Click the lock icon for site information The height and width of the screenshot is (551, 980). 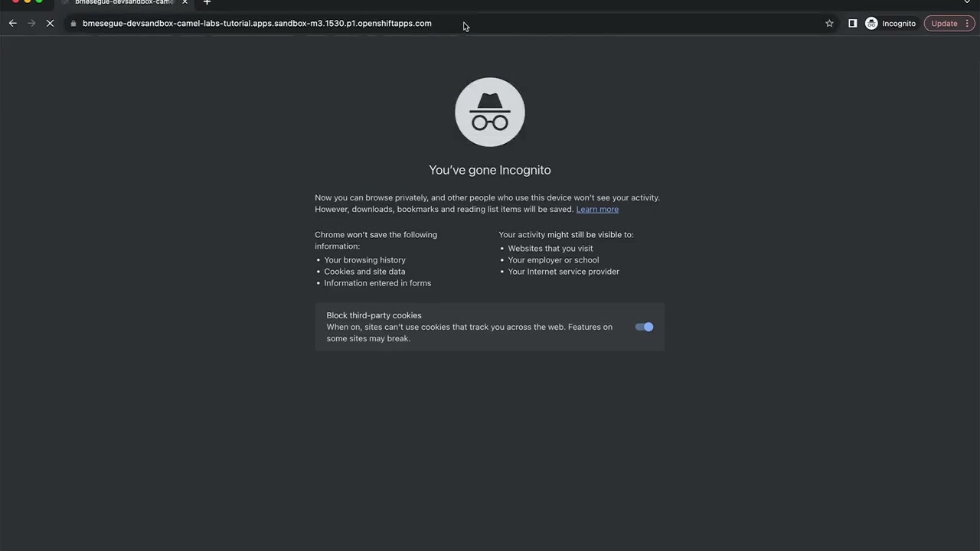coord(73,24)
